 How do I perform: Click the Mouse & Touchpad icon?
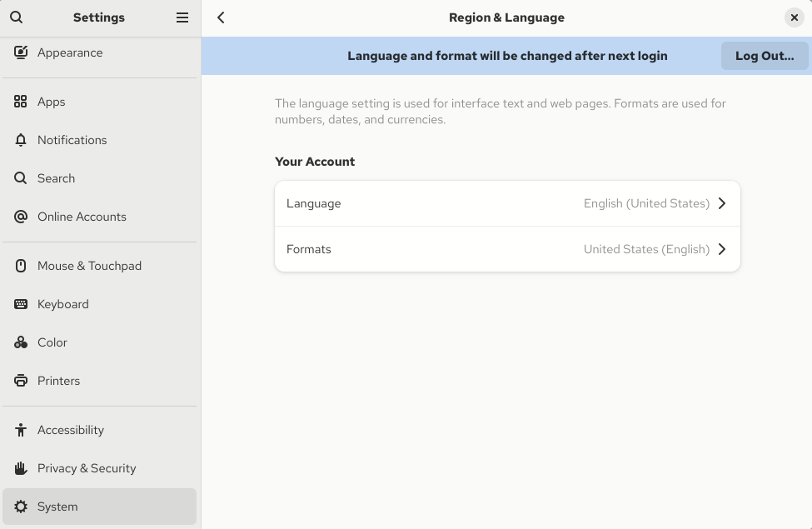pos(21,266)
